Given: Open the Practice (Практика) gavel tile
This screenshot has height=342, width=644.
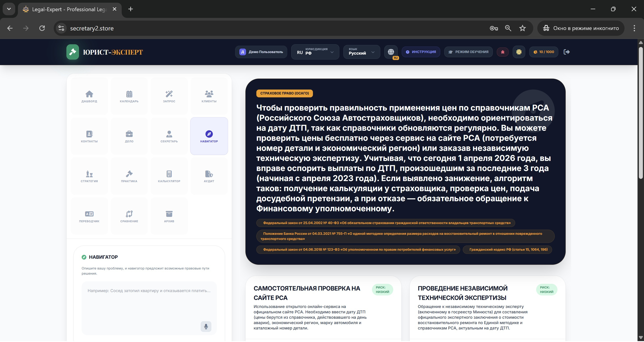Looking at the screenshot, I should (129, 176).
